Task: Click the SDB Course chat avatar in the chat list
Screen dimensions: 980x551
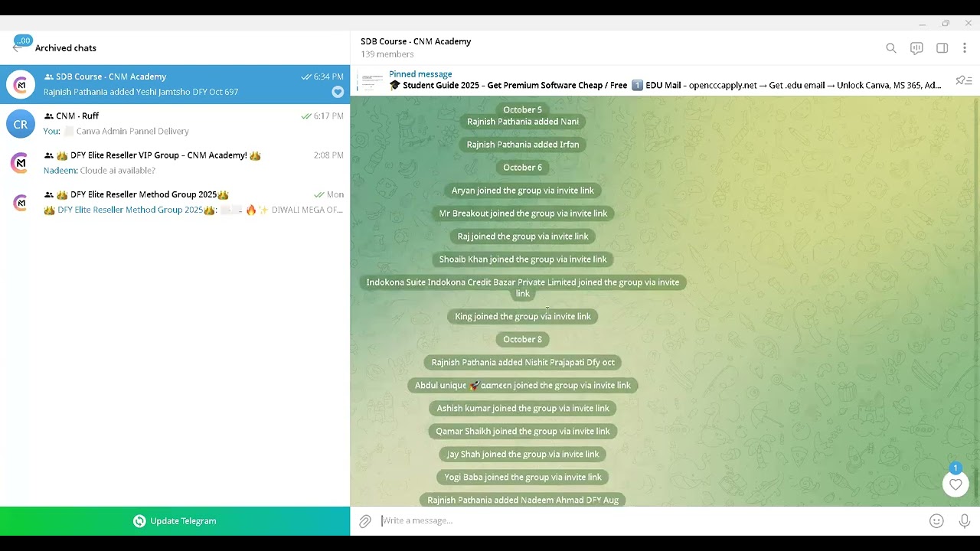Action: point(21,84)
